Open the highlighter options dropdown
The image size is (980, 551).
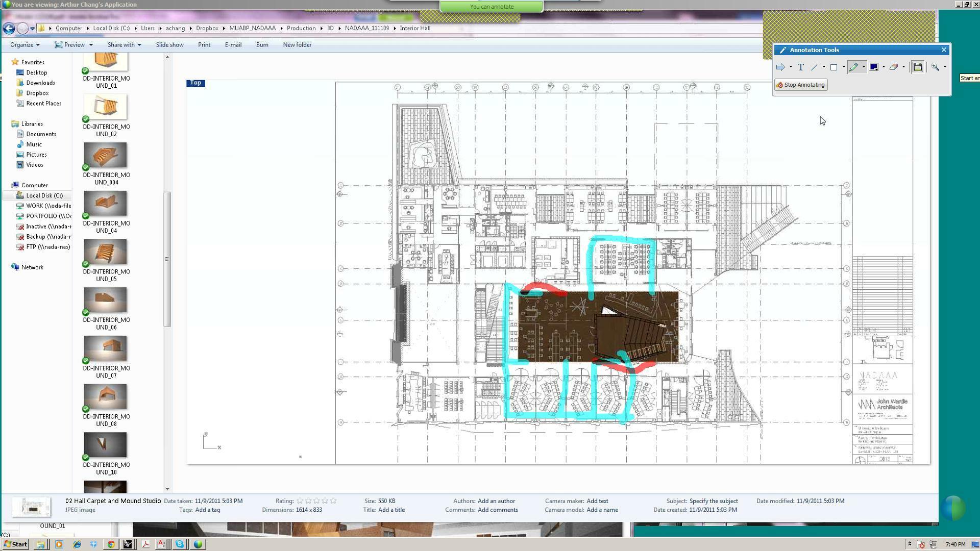(x=864, y=67)
